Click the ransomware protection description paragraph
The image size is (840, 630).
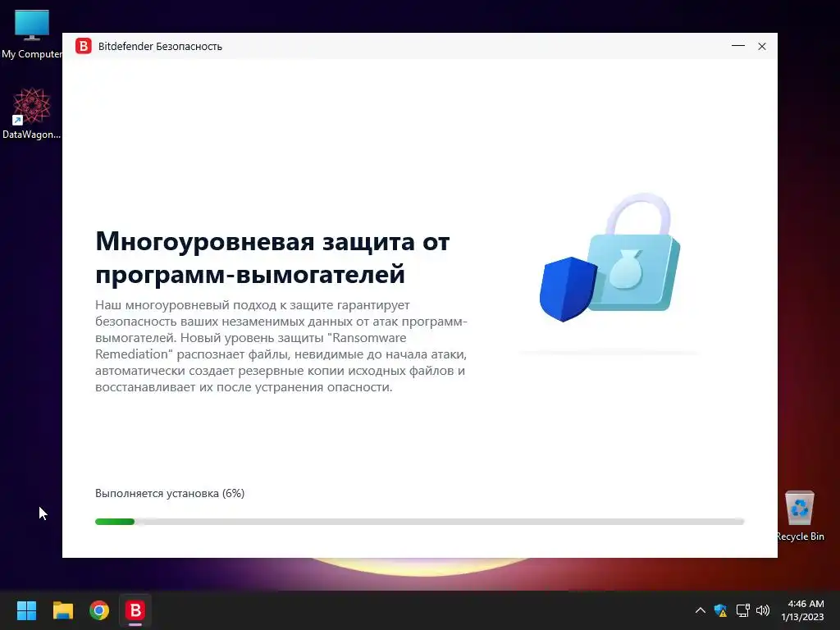click(x=281, y=346)
